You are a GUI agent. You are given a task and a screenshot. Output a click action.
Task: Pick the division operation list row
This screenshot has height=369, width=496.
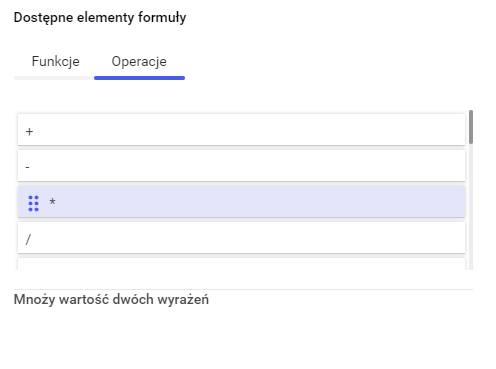(241, 238)
